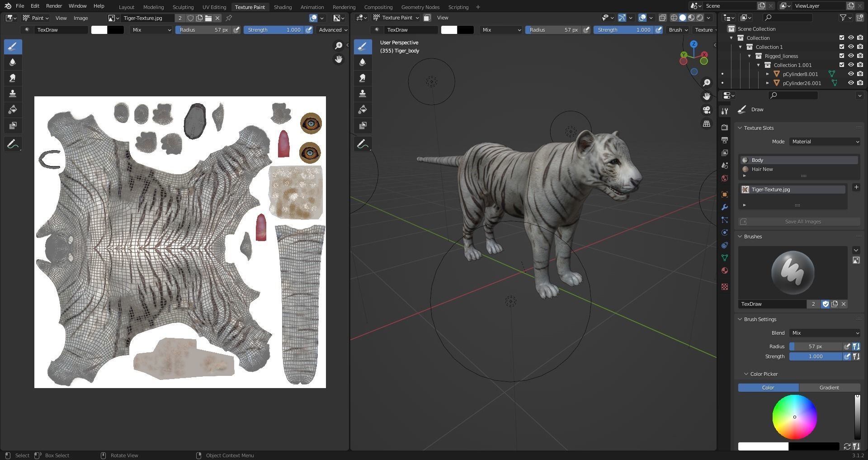Image resolution: width=868 pixels, height=460 pixels.
Task: Select the Annotate tool in image editor
Action: 13,144
